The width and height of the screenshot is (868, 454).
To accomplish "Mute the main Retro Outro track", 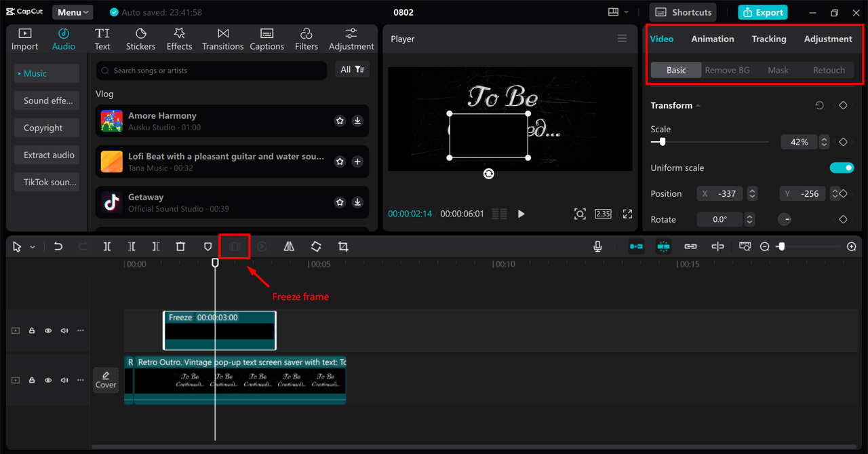I will point(64,380).
